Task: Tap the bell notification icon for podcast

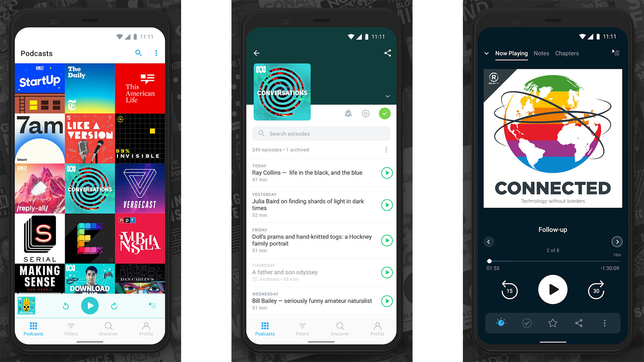Action: point(347,114)
